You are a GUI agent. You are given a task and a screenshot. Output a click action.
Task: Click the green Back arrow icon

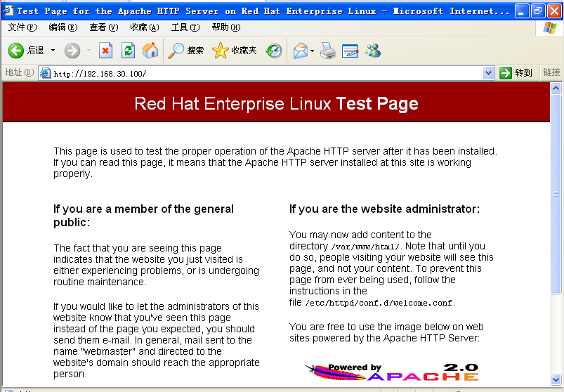[16, 51]
